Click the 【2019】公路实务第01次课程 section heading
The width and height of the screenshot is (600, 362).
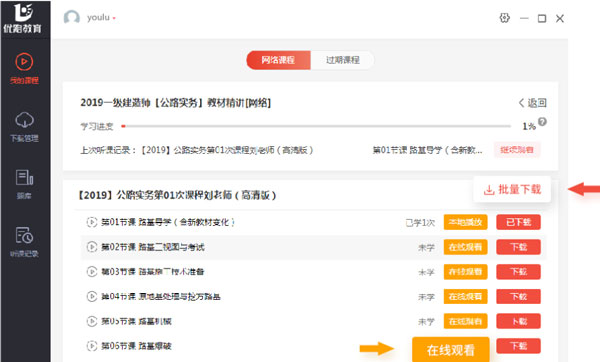177,195
